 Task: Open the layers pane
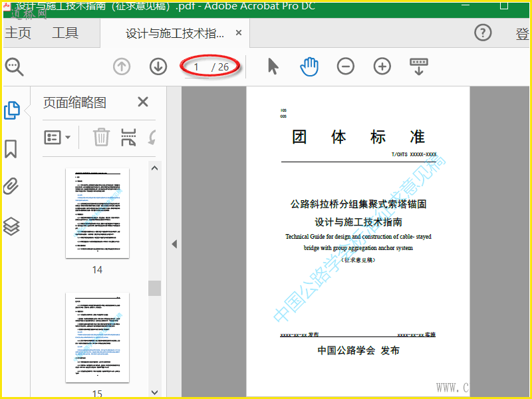(x=11, y=226)
